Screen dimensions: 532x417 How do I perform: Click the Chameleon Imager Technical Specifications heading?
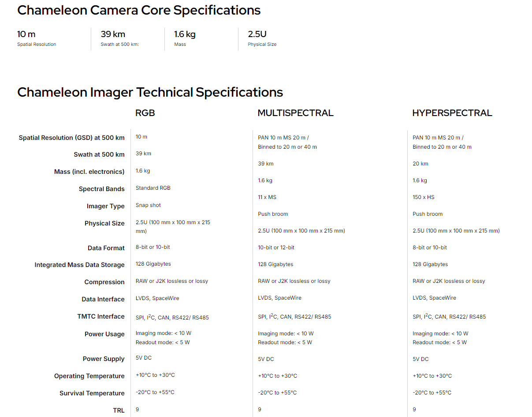pos(150,92)
